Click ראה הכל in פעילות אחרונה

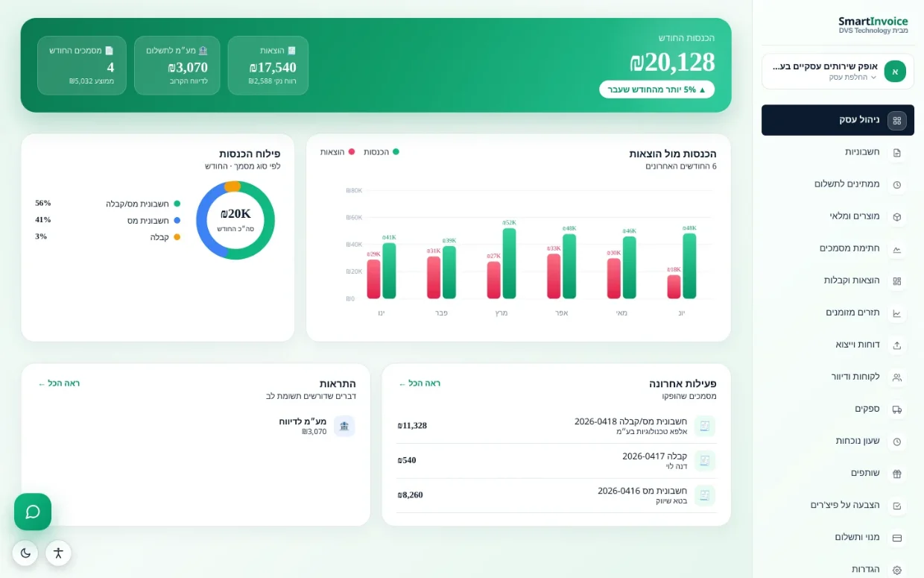click(420, 383)
